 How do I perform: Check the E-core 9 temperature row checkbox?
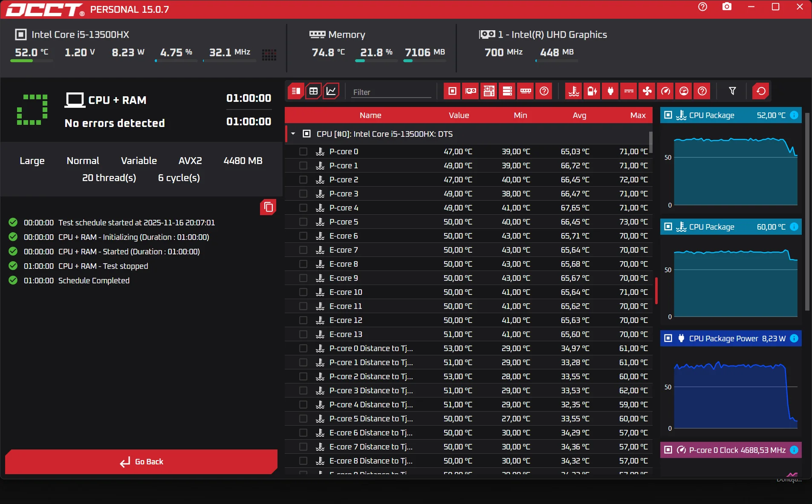pyautogui.click(x=303, y=278)
